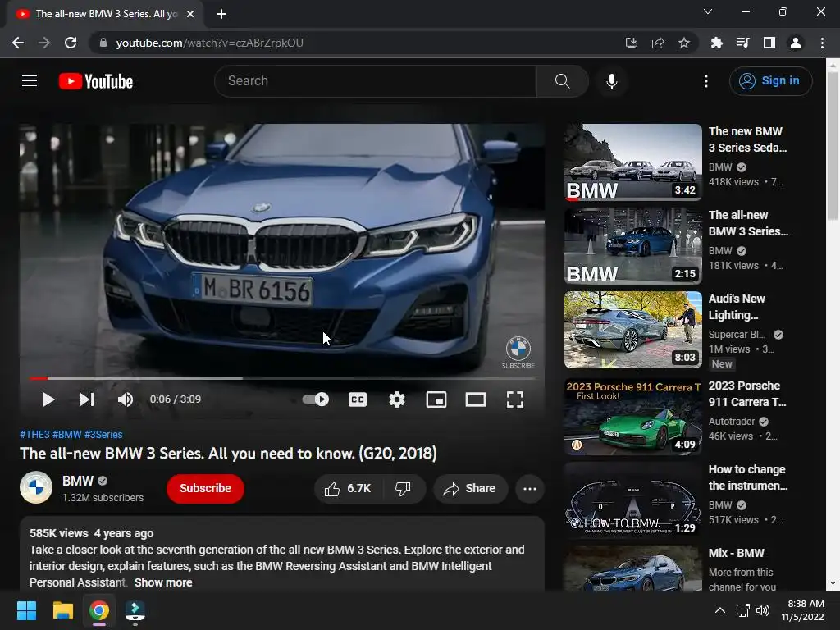Screen dimensions: 840x630
Task: Click the #THE3 hashtag
Action: [x=34, y=435]
